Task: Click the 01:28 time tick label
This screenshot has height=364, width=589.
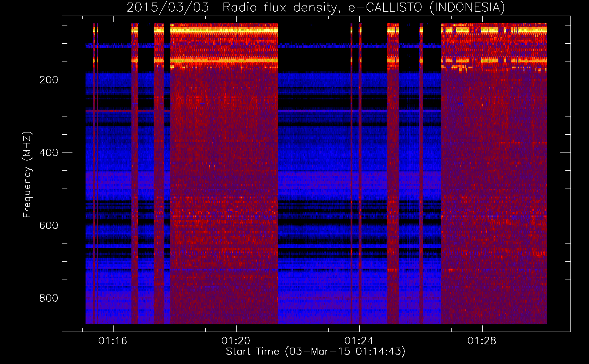Action: click(x=482, y=341)
